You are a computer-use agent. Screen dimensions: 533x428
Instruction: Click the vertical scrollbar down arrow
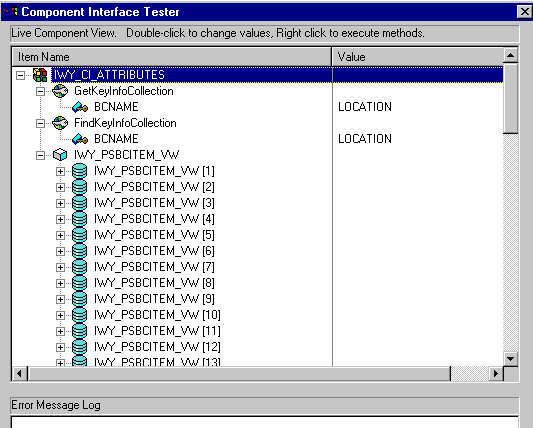511,359
